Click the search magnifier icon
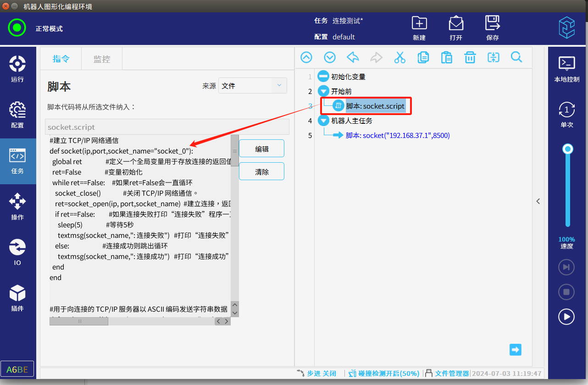Viewport: 588px width, 385px height. click(516, 57)
